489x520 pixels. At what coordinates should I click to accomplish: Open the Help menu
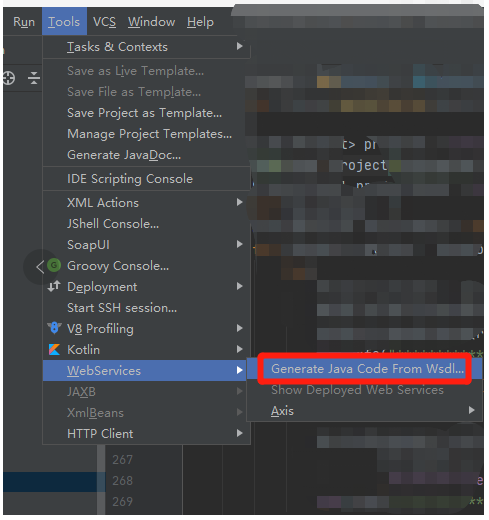coord(200,22)
